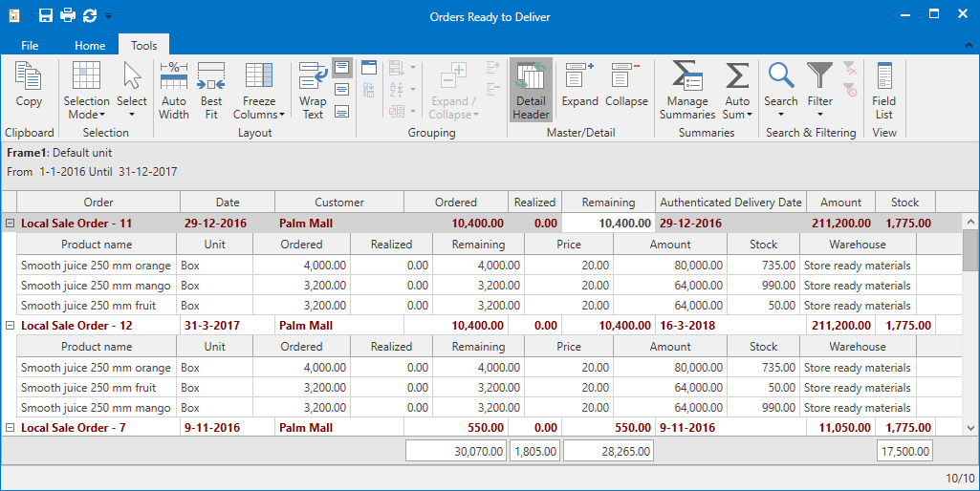
Task: Click the 1,805.00 realized summary box
Action: pyautogui.click(x=534, y=451)
